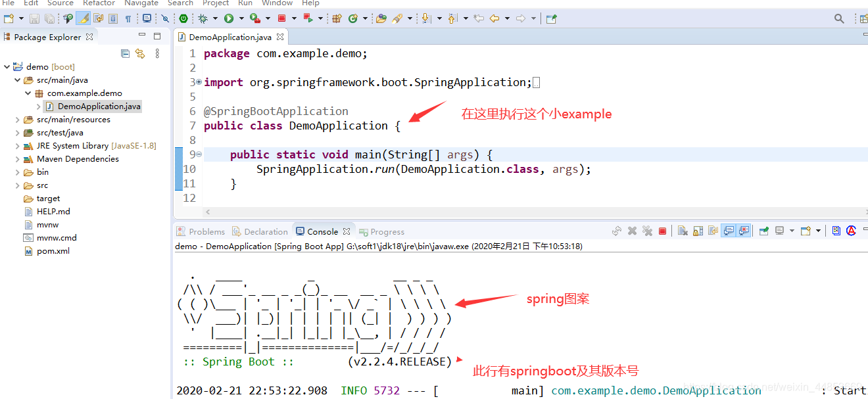
Task: Expand JRE System Library node
Action: point(18,146)
